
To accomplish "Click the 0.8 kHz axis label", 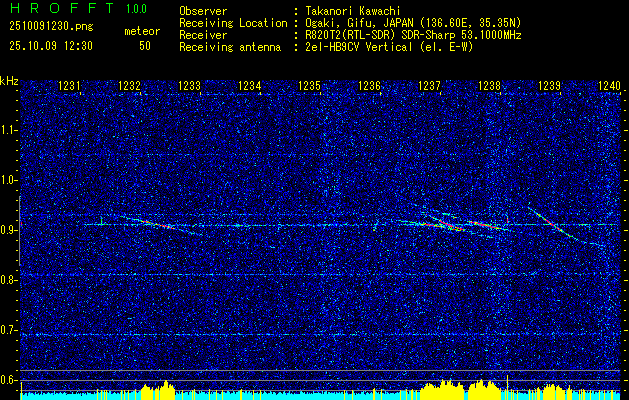I will (x=8, y=280).
